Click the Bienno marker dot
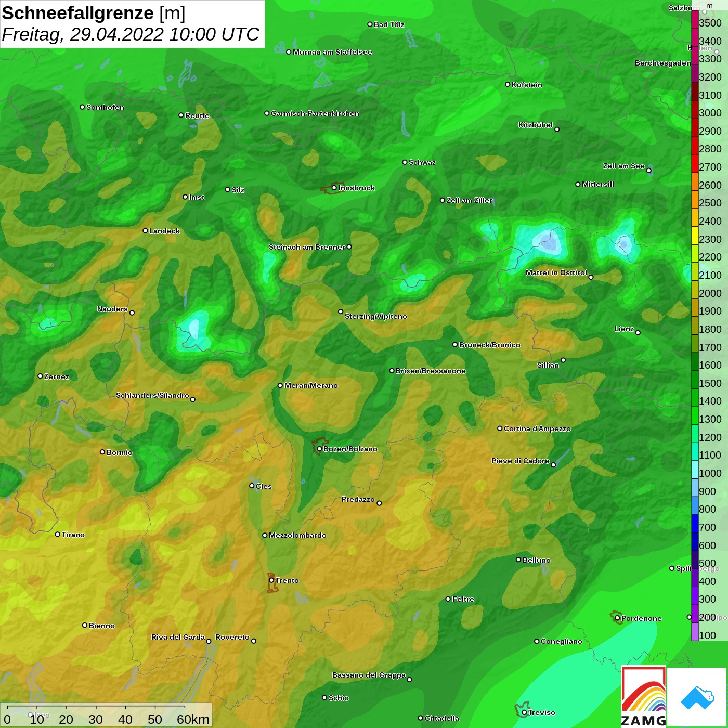Image resolution: width=728 pixels, height=728 pixels. click(x=85, y=625)
